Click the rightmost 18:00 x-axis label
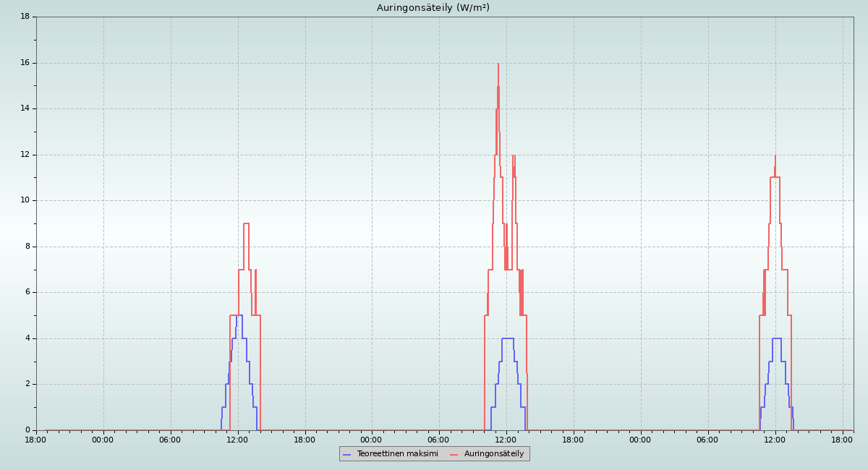 tap(842, 440)
